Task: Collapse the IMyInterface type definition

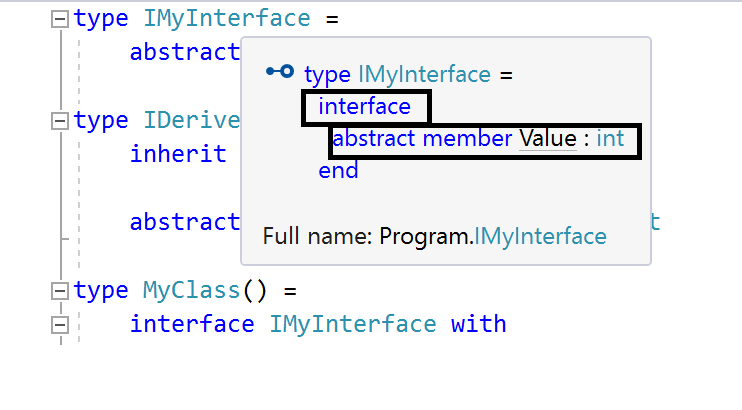Action: coord(60,19)
